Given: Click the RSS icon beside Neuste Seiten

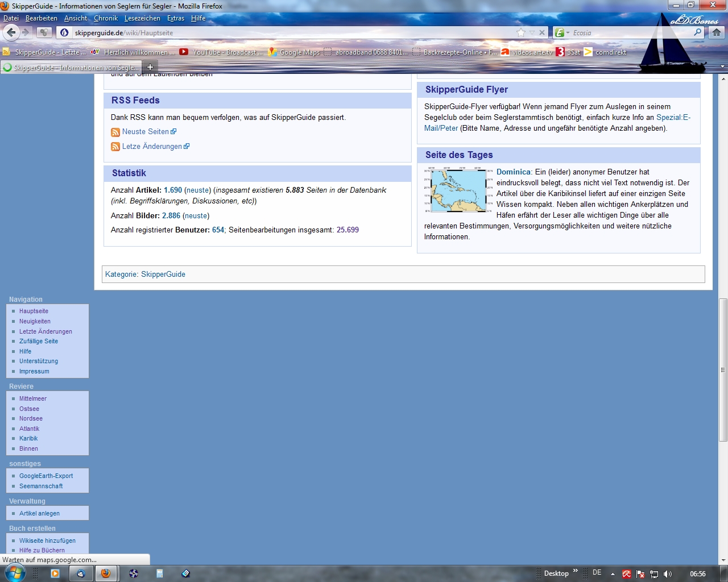Looking at the screenshot, I should [x=115, y=132].
